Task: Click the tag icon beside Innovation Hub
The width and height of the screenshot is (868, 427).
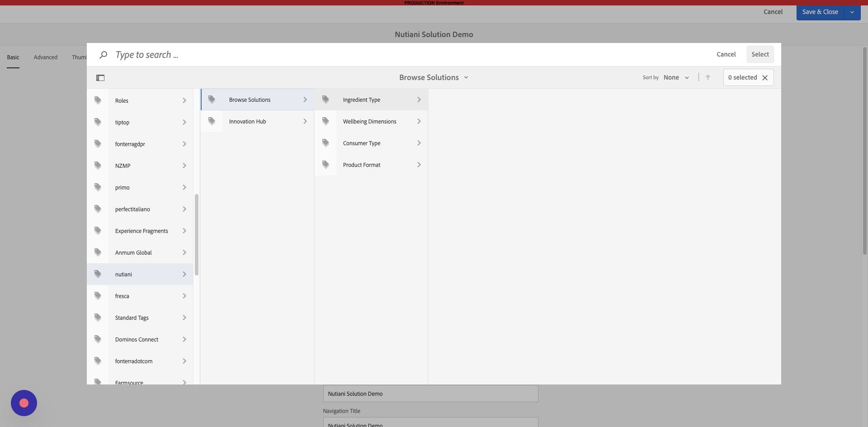Action: point(212,121)
